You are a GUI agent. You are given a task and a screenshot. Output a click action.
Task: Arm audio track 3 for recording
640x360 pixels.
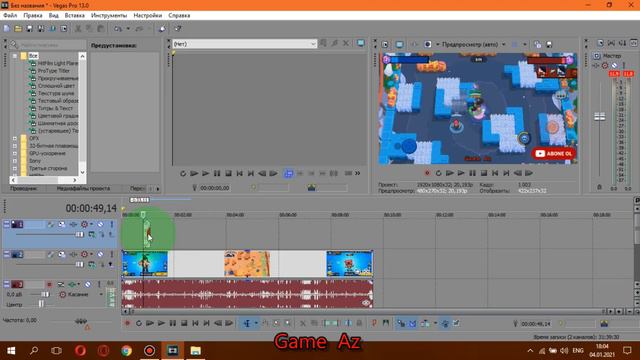tap(49, 284)
